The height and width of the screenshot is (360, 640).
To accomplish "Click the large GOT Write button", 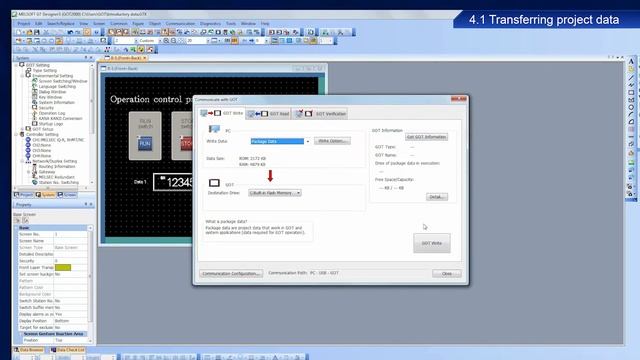I will pyautogui.click(x=432, y=243).
